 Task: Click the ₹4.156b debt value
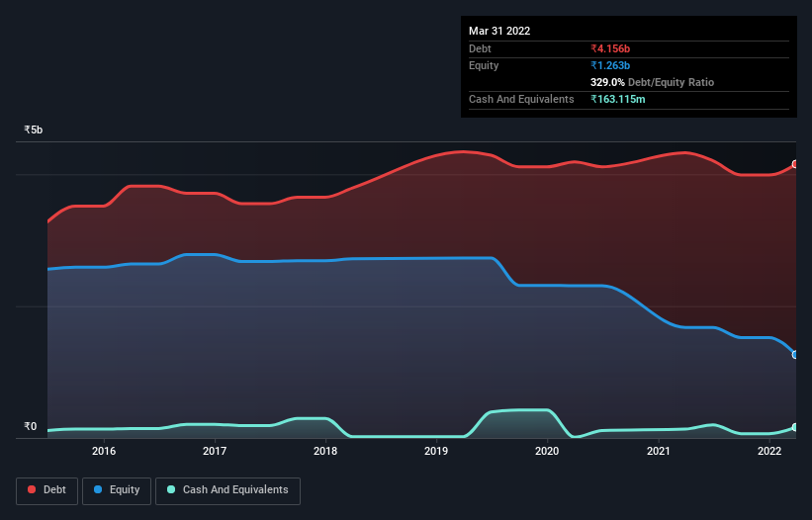[610, 48]
